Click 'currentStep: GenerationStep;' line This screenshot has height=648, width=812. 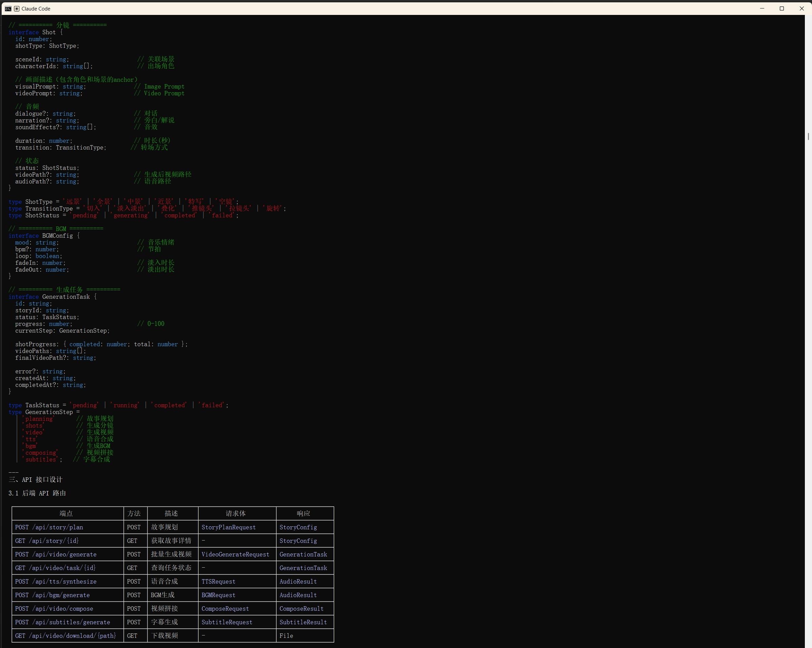[62, 331]
